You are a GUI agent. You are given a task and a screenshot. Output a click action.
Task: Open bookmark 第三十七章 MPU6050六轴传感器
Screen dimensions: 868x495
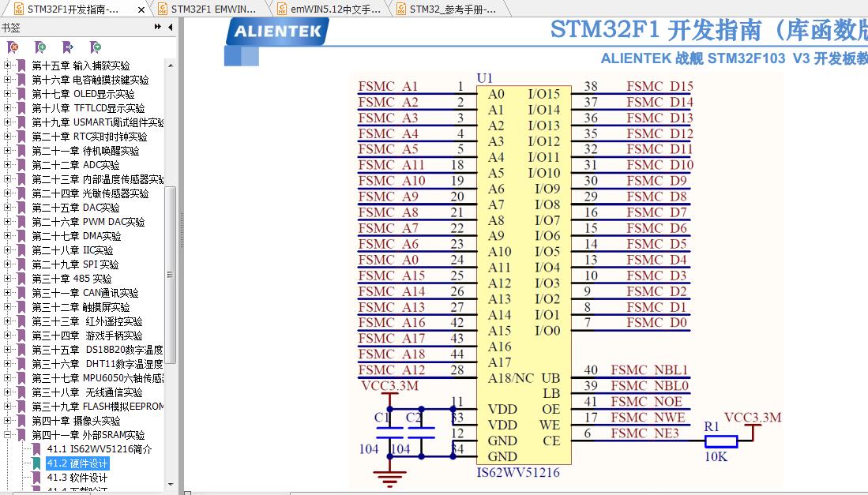point(97,378)
